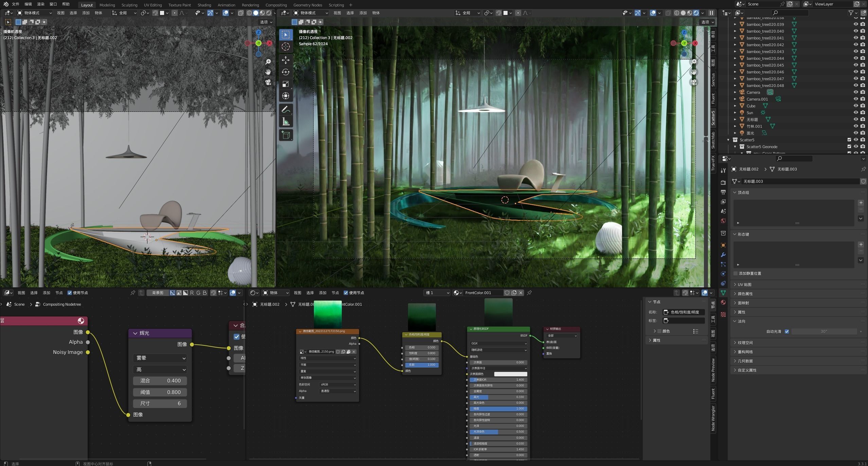The image size is (868, 466).
Task: Uncheck Auto Smooth in Normals panel
Action: tap(787, 331)
